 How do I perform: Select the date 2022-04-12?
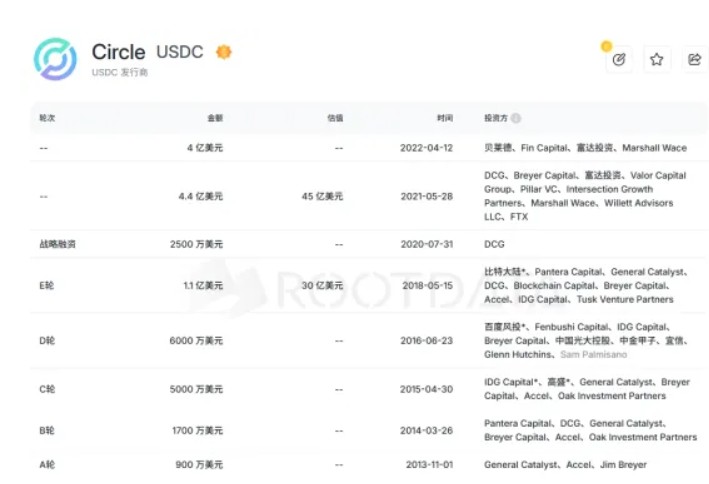point(426,148)
